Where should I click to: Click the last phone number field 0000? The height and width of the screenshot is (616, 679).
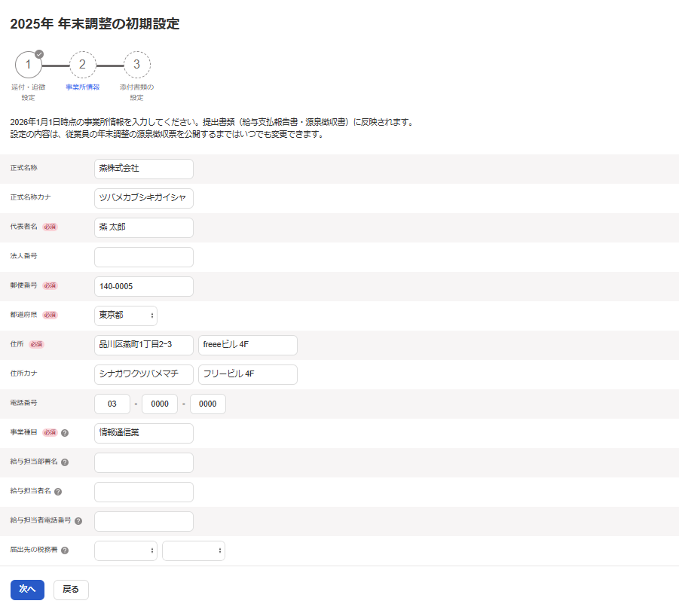pyautogui.click(x=208, y=404)
